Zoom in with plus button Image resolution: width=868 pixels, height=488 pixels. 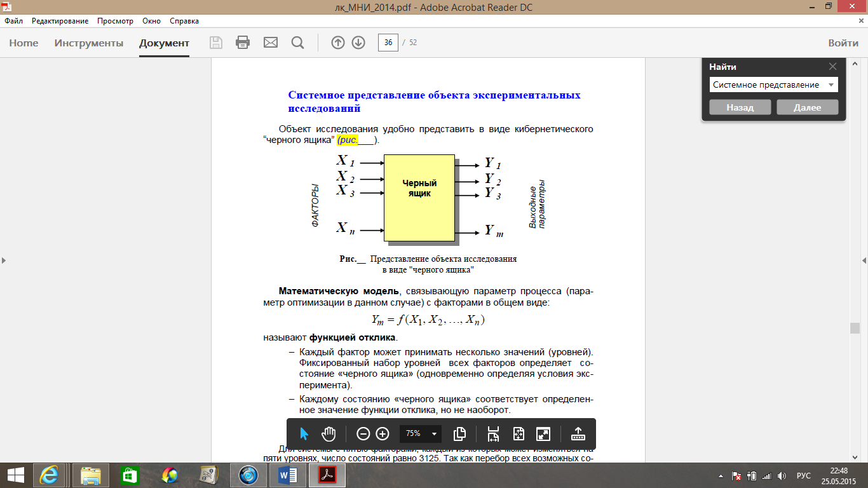point(383,433)
